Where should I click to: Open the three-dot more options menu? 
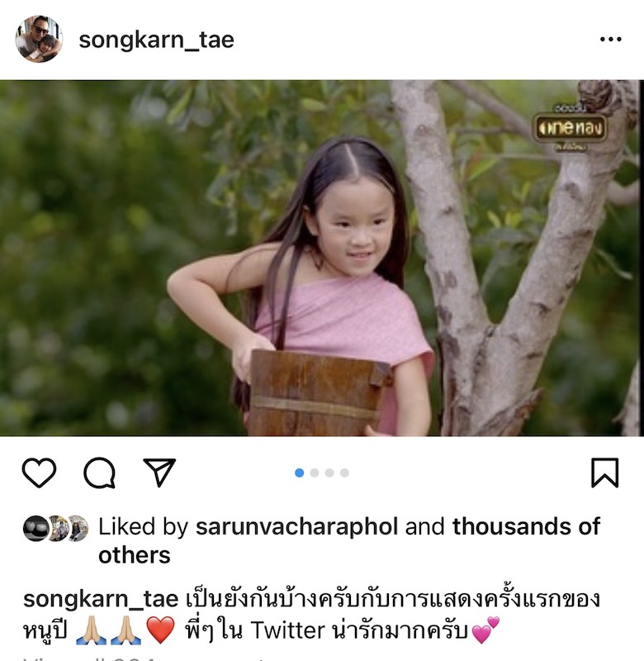click(x=611, y=40)
